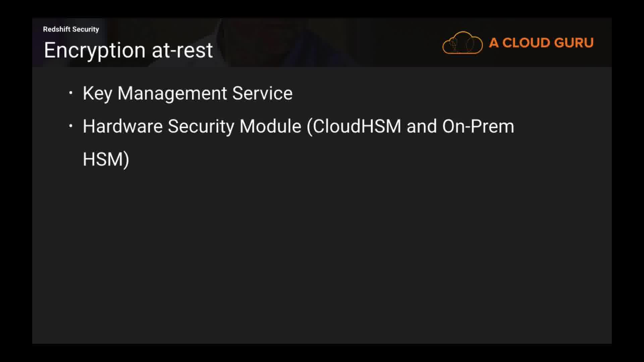Click the word "Key" in first bullet

97,93
